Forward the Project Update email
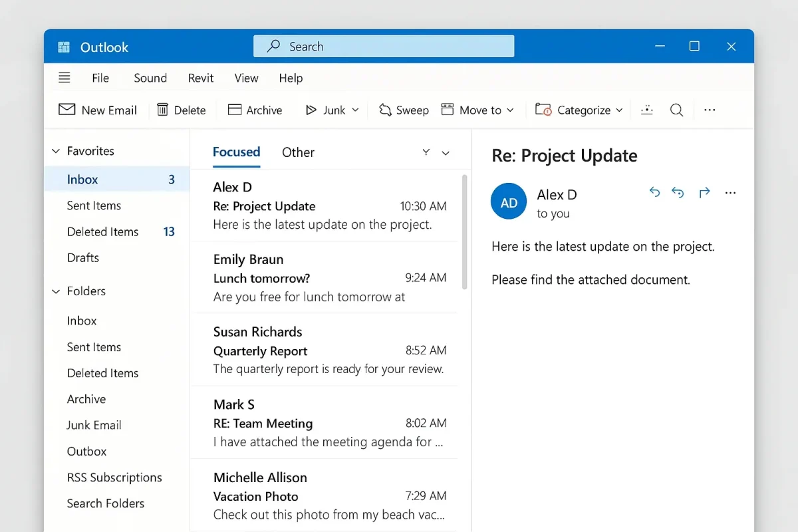This screenshot has height=532, width=798. 704,193
